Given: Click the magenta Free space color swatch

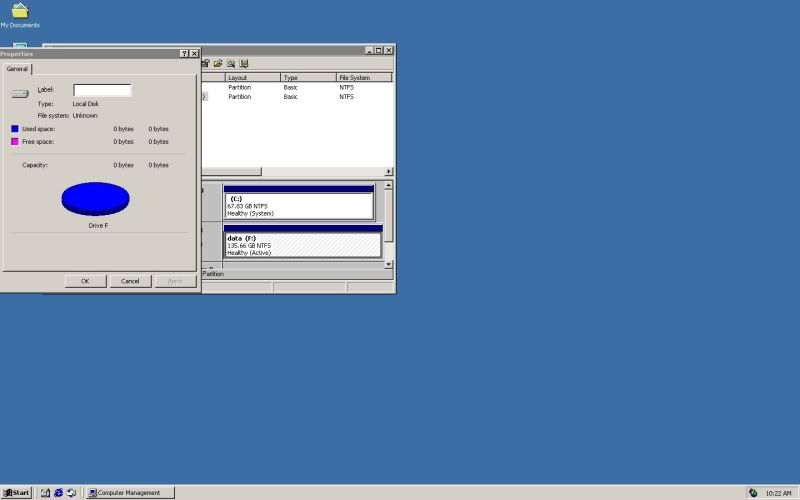Looking at the screenshot, I should click(x=14, y=141).
